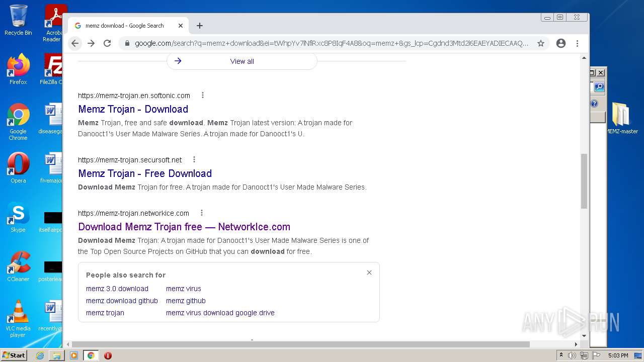The width and height of the screenshot is (644, 362).
Task: Click the vertical scrollbar thumb
Action: pyautogui.click(x=584, y=181)
